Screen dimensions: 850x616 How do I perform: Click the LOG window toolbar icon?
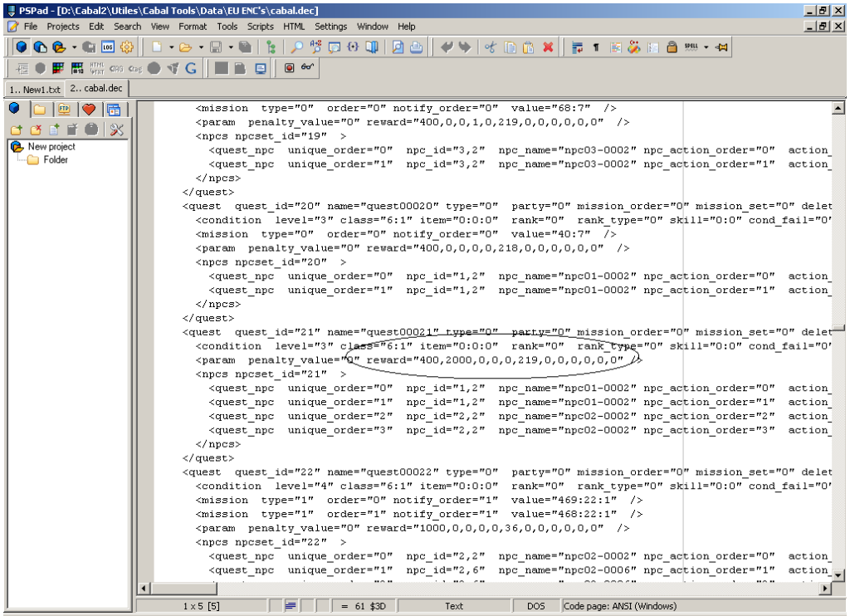tap(108, 47)
